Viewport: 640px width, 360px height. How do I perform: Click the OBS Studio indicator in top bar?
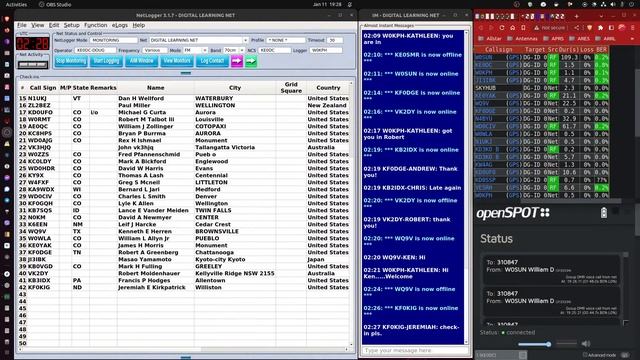coord(55,4)
